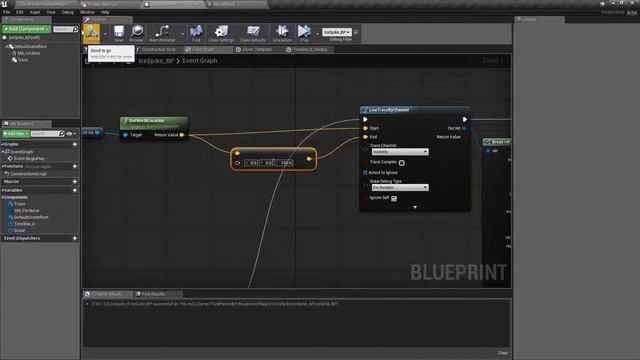Click the Add Component button
The height and width of the screenshot is (360, 640).
[x=27, y=29]
